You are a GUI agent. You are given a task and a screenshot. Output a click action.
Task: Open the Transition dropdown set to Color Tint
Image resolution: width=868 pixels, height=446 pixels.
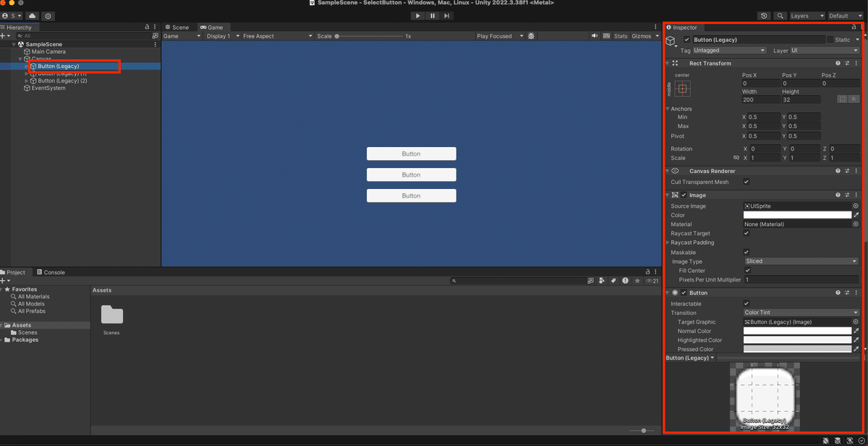[x=800, y=312]
